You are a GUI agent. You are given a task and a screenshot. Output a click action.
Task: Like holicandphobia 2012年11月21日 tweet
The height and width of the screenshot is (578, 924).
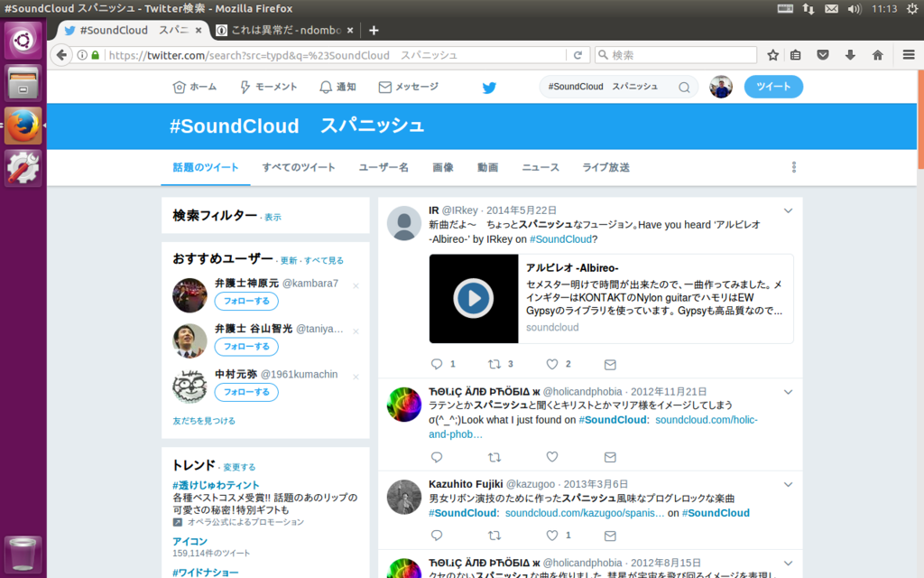[x=552, y=456]
